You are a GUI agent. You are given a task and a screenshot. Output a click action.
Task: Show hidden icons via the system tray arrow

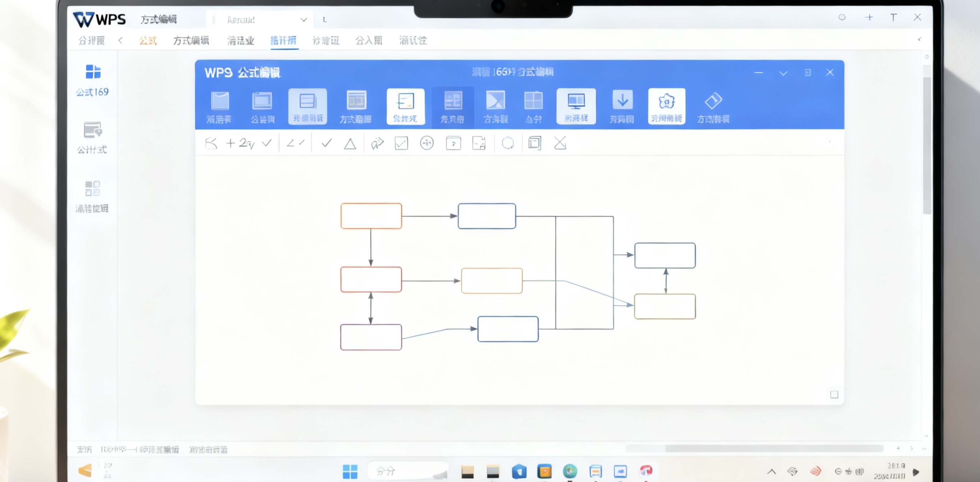point(771,472)
